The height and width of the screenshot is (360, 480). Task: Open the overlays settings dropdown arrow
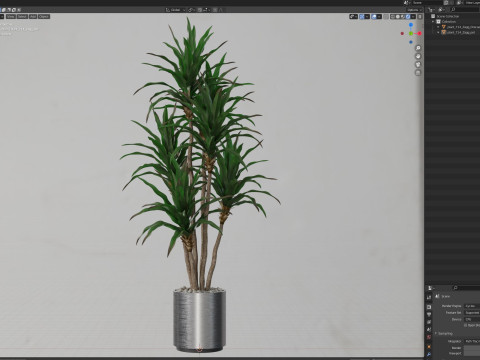click(x=379, y=17)
